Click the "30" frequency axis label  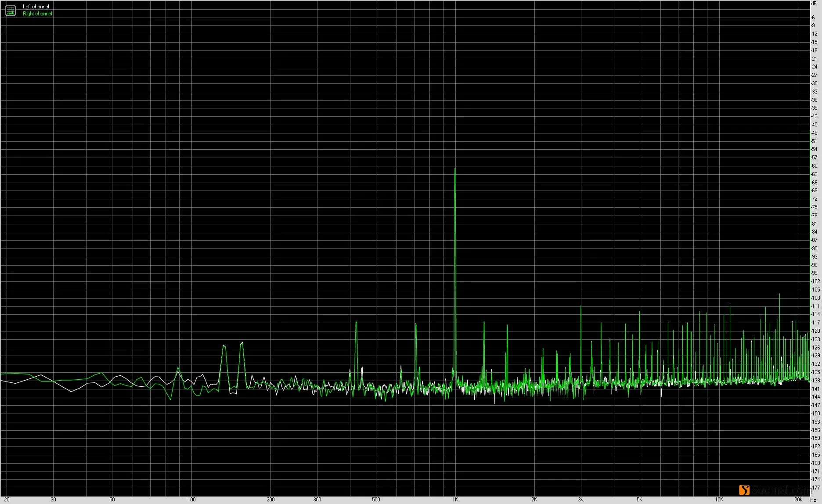click(54, 500)
